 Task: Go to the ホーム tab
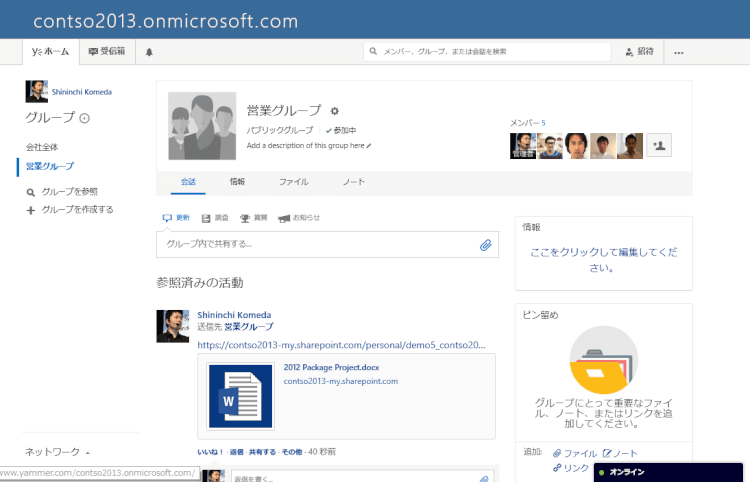(x=50, y=51)
